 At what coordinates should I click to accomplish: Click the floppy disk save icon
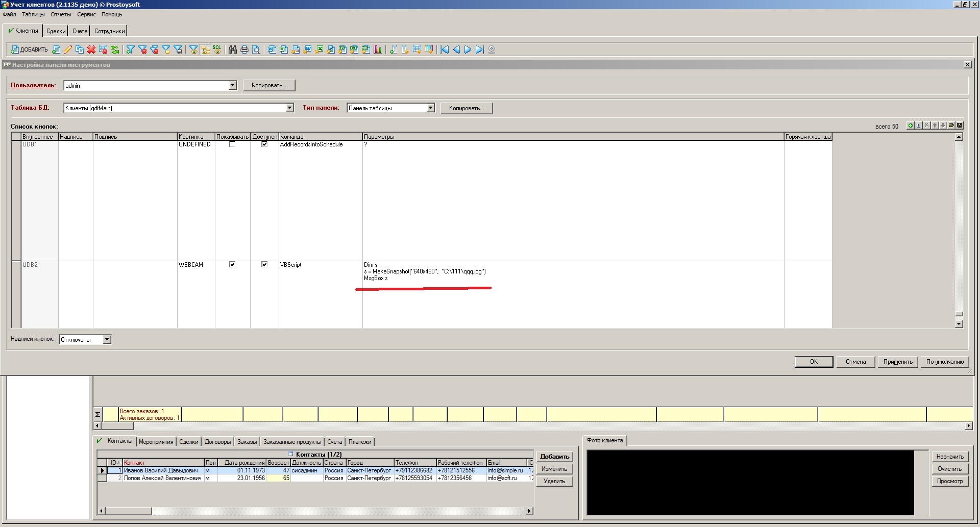[960, 126]
